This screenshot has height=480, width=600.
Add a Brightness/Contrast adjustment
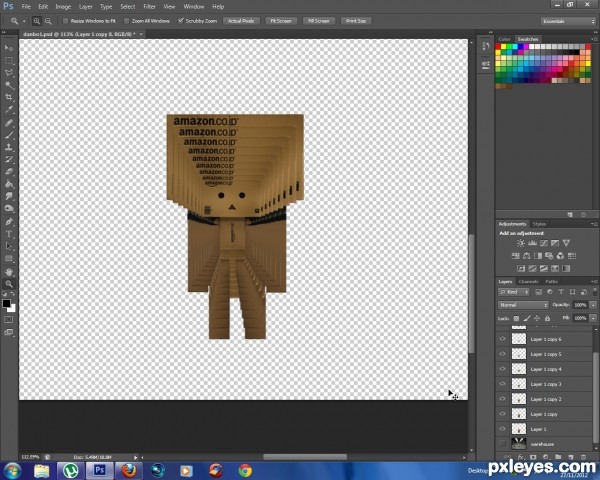click(x=521, y=243)
